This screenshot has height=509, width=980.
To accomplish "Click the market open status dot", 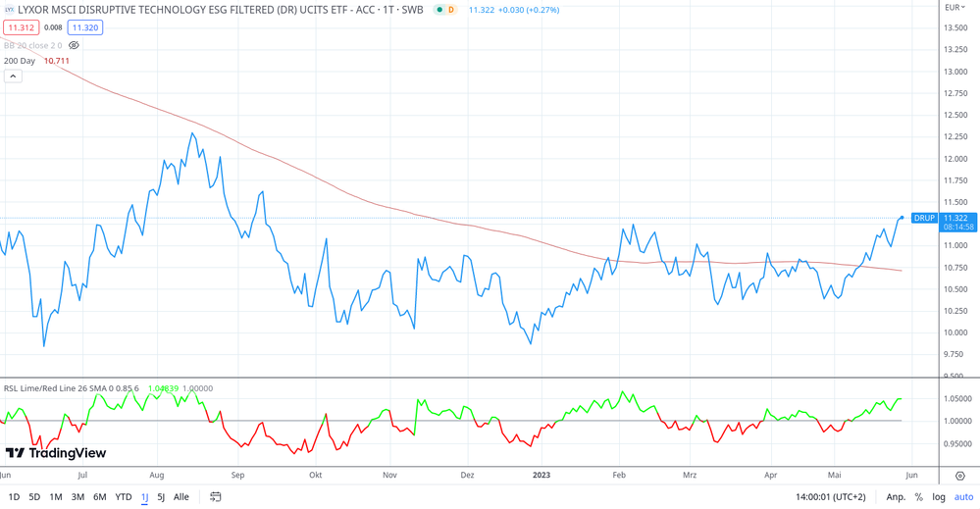I will [439, 10].
